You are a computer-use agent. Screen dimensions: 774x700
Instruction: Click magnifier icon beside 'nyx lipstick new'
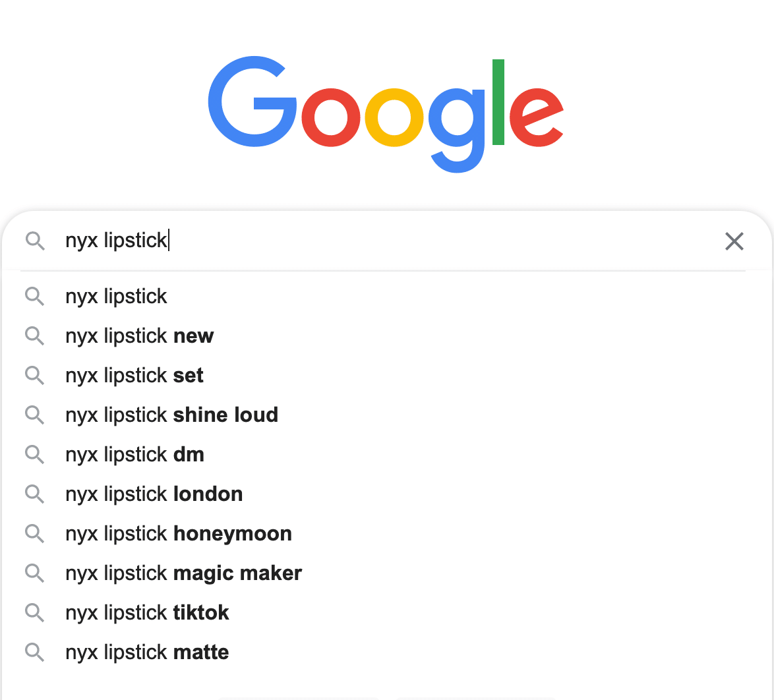[34, 335]
